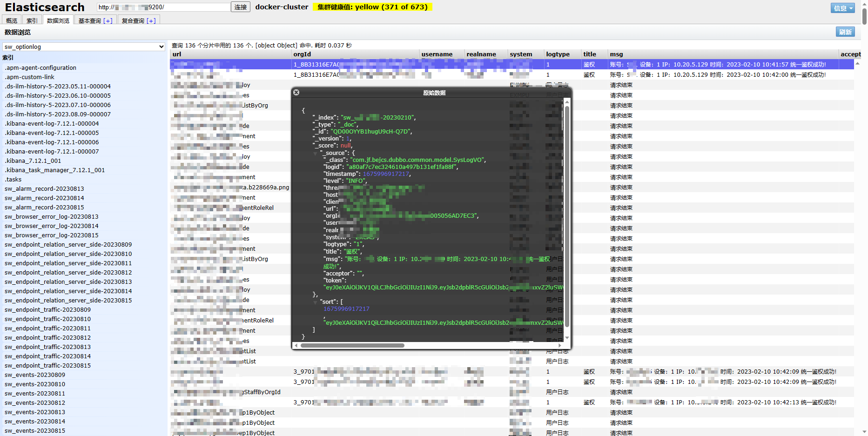Open the 复合查询 compound query tab

138,20
